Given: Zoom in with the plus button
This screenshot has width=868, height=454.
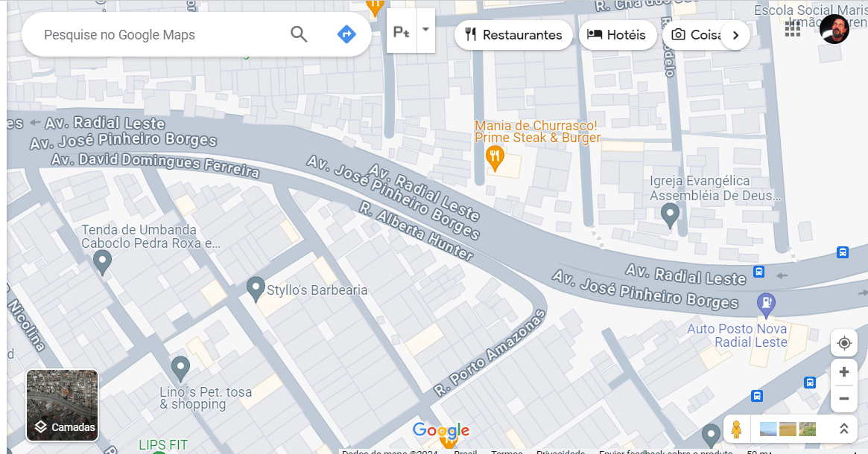Looking at the screenshot, I should click(844, 372).
